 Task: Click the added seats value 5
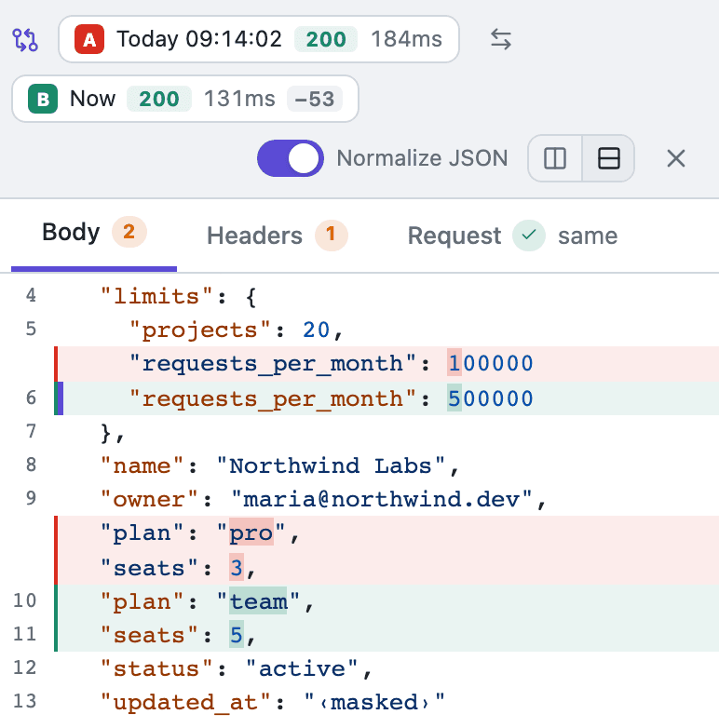pos(237,635)
